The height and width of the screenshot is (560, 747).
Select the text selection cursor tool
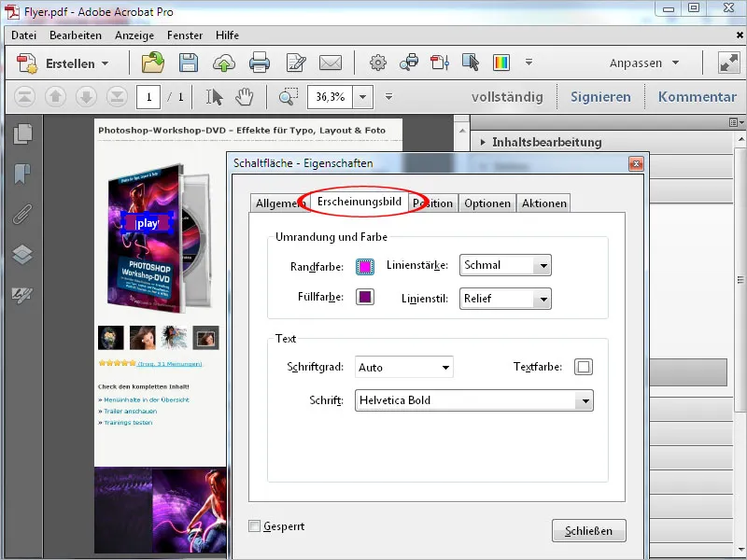215,97
